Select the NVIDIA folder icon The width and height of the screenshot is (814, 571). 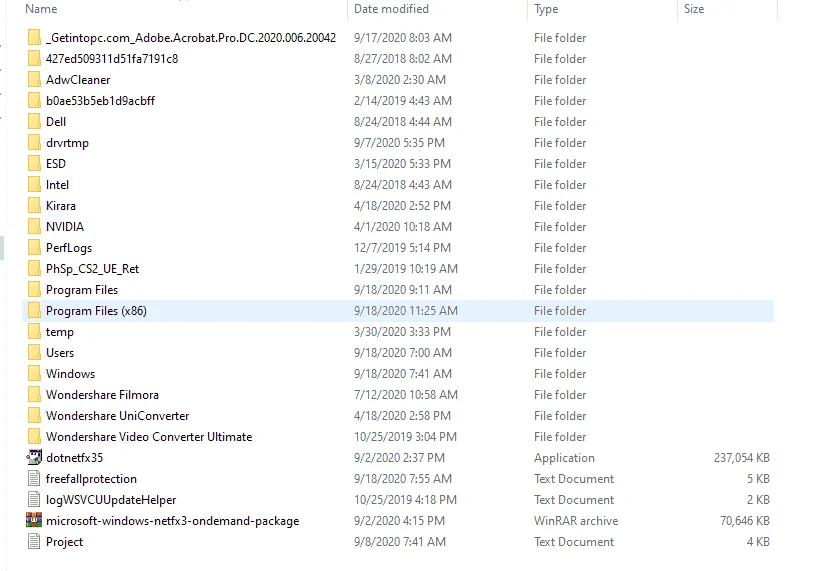pos(34,226)
